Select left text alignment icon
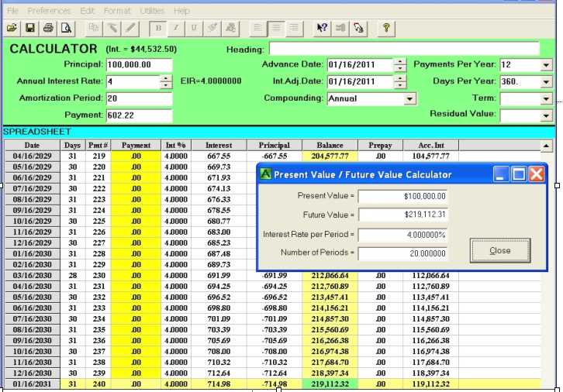This screenshot has height=392, width=563. pyautogui.click(x=259, y=28)
